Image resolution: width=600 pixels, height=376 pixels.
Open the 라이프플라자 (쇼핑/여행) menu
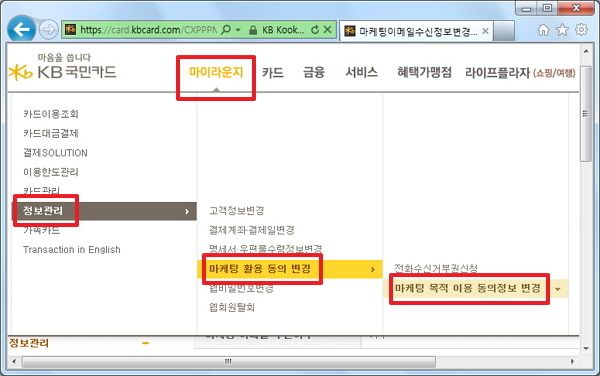(x=520, y=72)
